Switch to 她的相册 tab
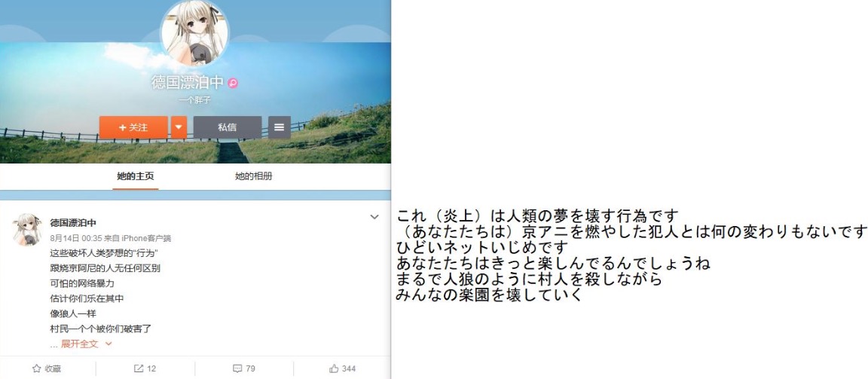Viewport: 868px width, 379px height. (253, 176)
